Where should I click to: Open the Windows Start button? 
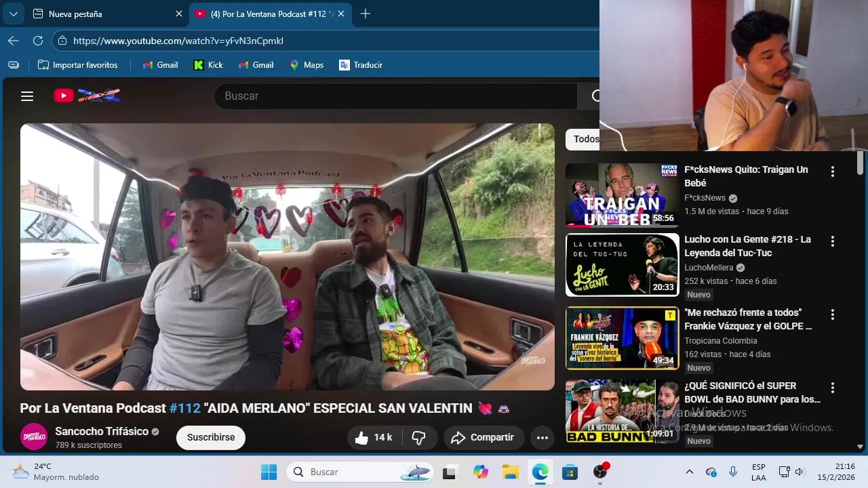coord(269,472)
